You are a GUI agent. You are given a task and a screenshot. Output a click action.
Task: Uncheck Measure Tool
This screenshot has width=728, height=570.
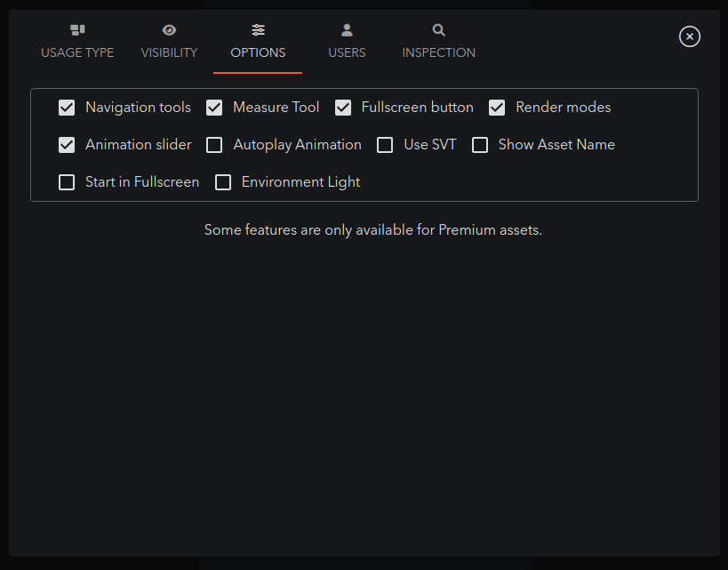213,108
